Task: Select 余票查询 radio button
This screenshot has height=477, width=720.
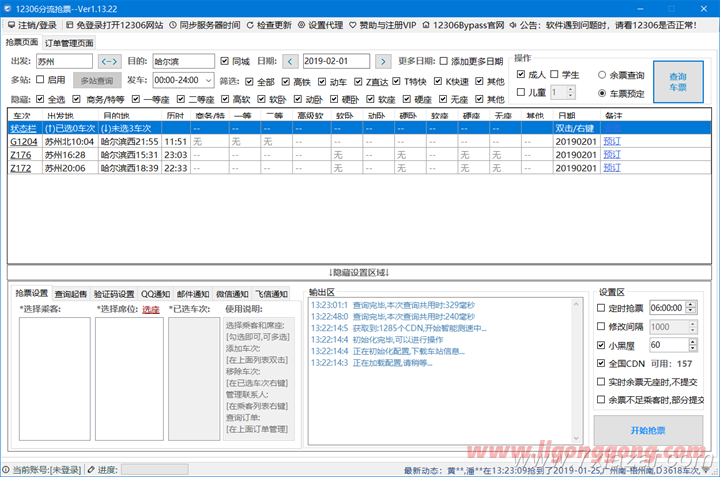Action: coord(602,75)
